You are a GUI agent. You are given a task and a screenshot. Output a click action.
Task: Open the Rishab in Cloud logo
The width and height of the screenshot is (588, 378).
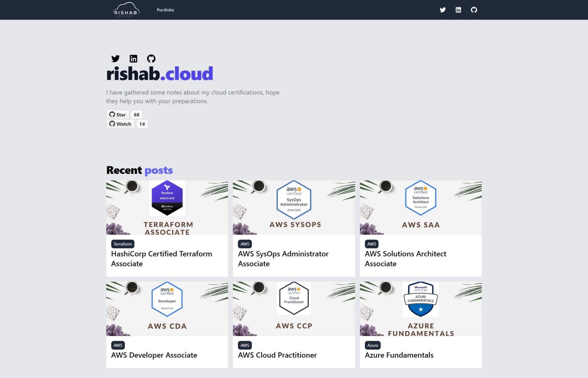[x=126, y=10]
